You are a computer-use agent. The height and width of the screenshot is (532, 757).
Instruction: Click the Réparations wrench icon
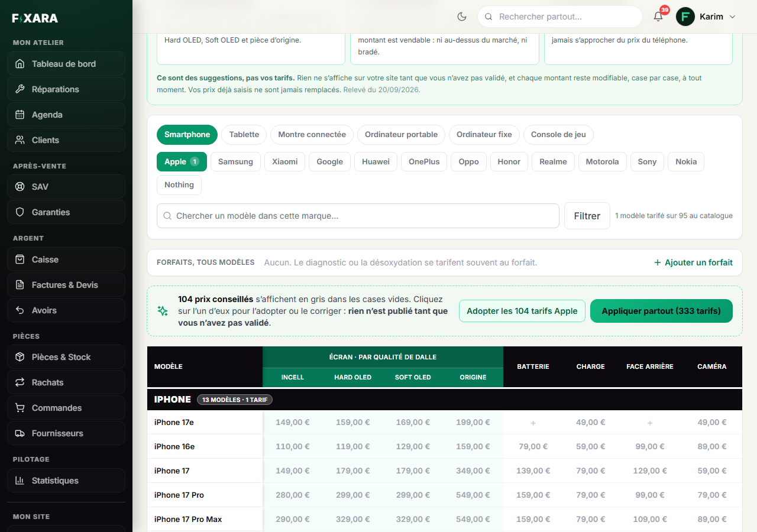[20, 89]
